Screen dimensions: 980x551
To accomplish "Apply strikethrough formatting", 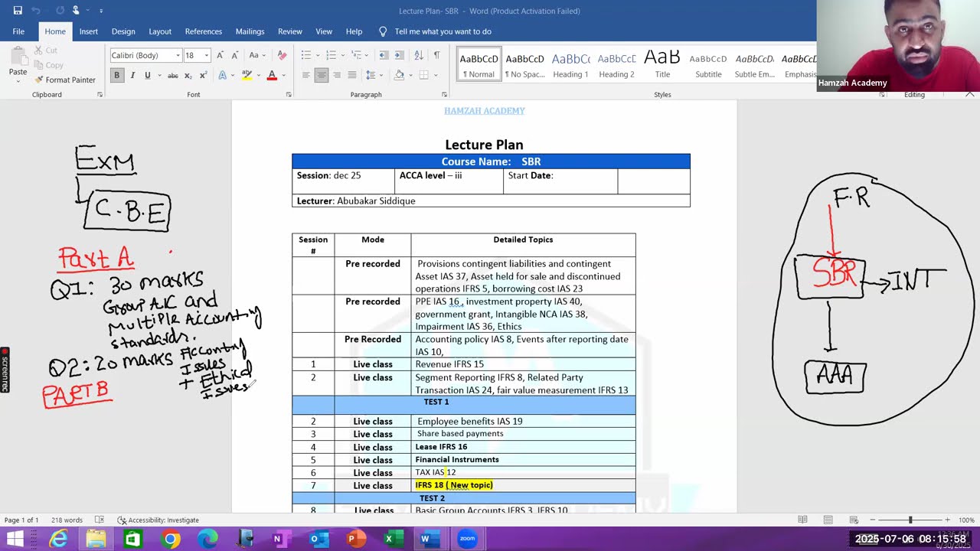I will coord(173,75).
